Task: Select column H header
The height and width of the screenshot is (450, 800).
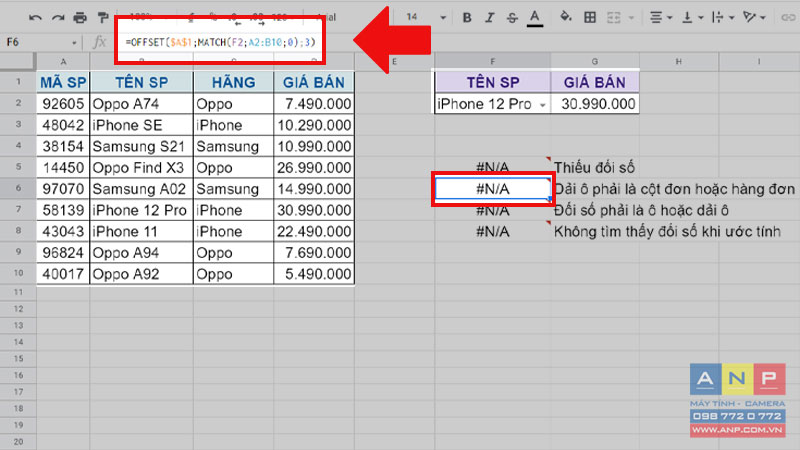Action: [x=679, y=62]
